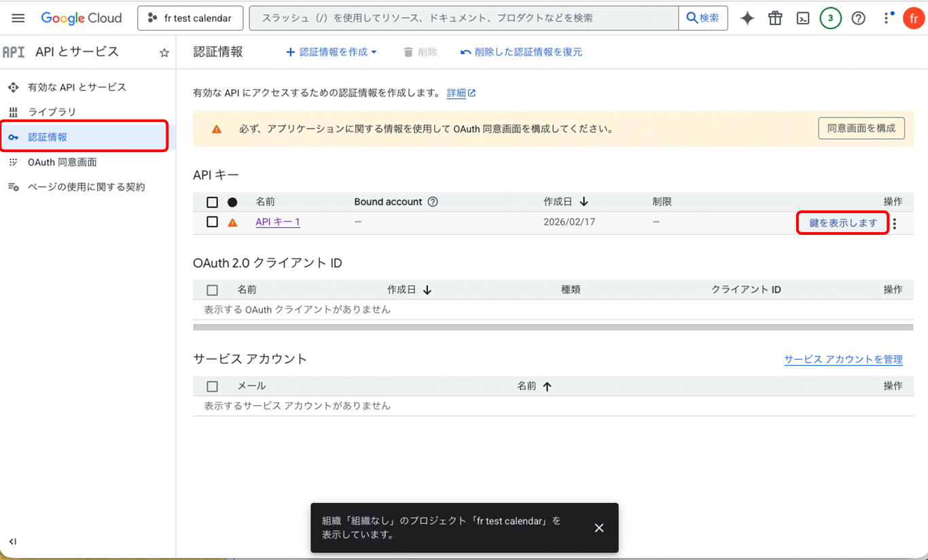Open the main navigation hamburger menu
The height and width of the screenshot is (560, 928).
18,18
